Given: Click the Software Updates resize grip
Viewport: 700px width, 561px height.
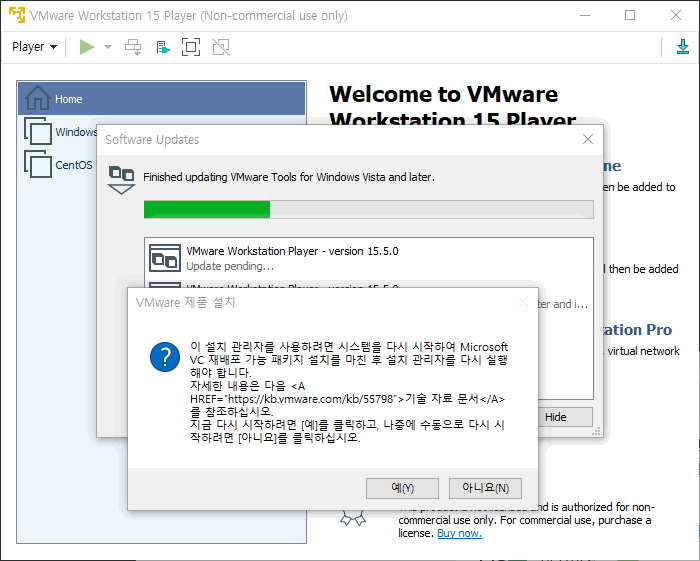Looking at the screenshot, I should point(596,431).
